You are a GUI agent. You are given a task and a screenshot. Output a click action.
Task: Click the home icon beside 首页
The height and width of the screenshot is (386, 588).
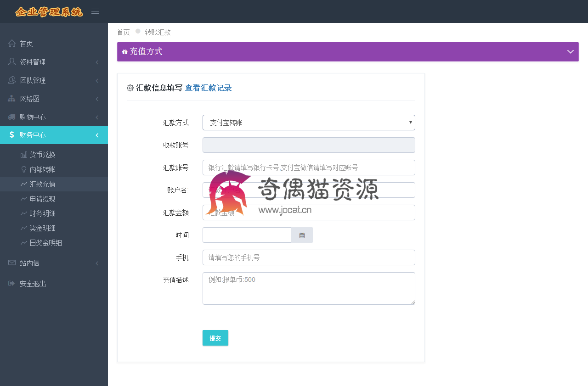12,43
